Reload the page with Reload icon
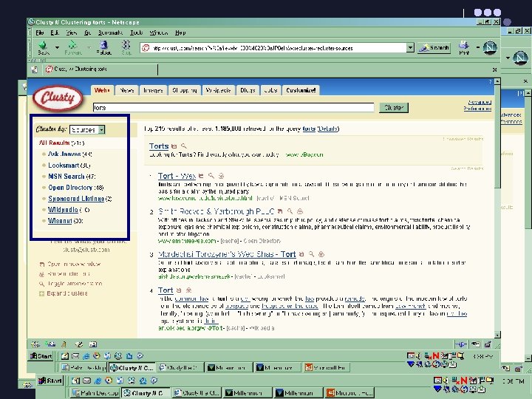 (103, 45)
